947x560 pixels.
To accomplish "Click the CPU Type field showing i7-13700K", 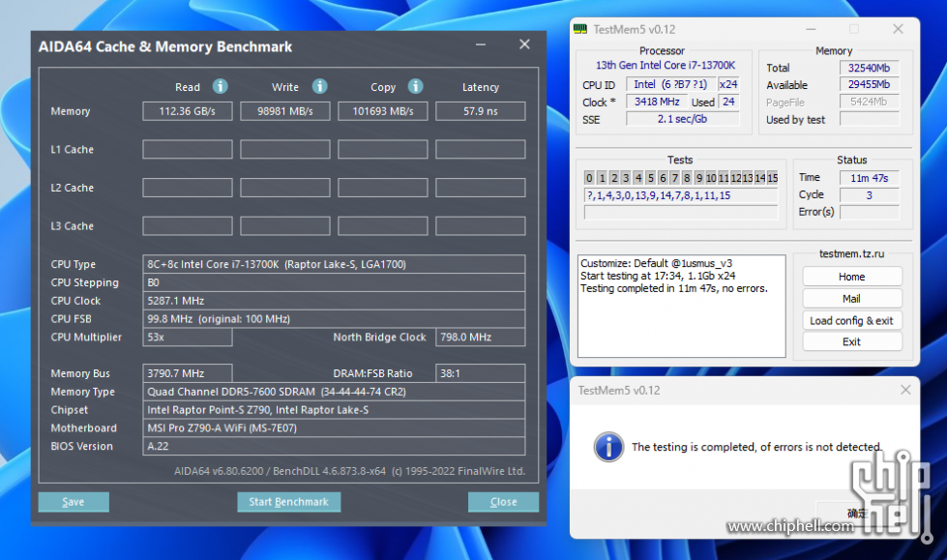I will pyautogui.click(x=334, y=264).
